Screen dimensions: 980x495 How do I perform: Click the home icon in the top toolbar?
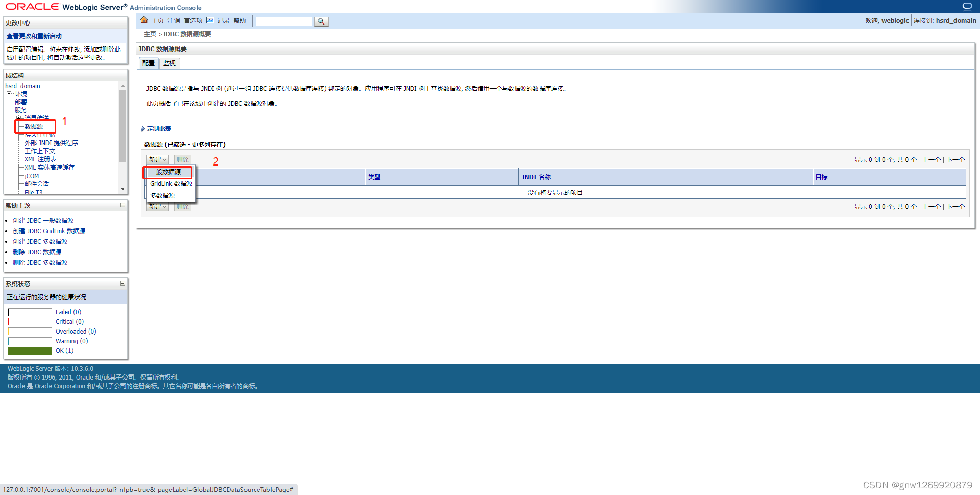point(144,20)
